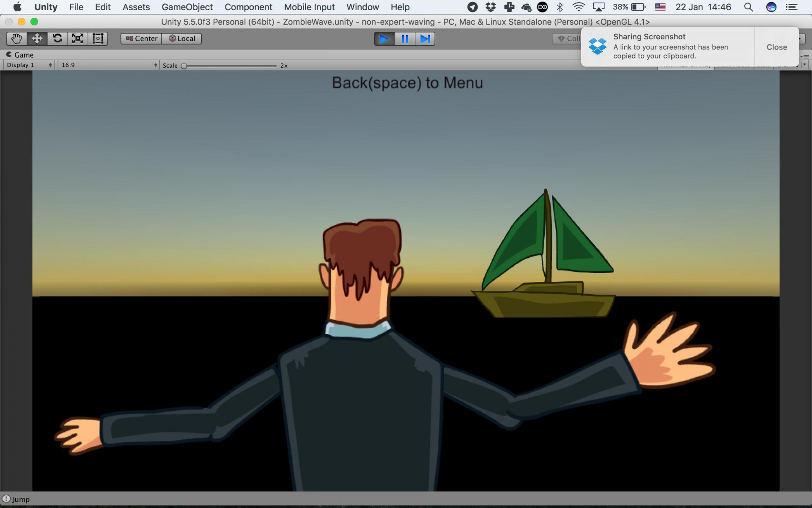
Task: Open Spotlight search icon
Action: [748, 7]
